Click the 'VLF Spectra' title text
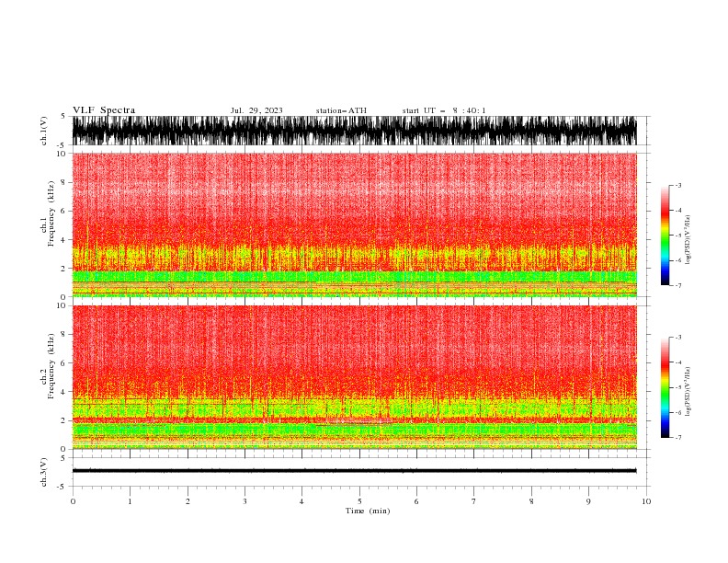 tap(104, 110)
